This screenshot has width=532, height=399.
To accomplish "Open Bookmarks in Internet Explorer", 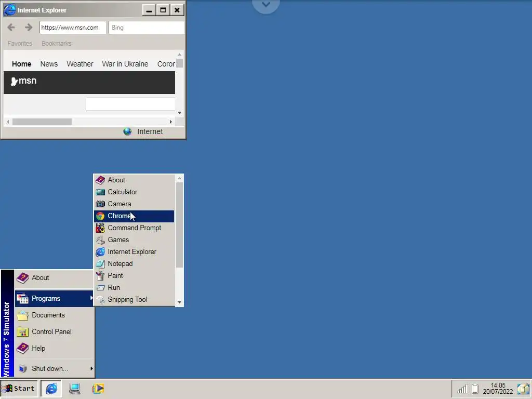I will coord(56,44).
